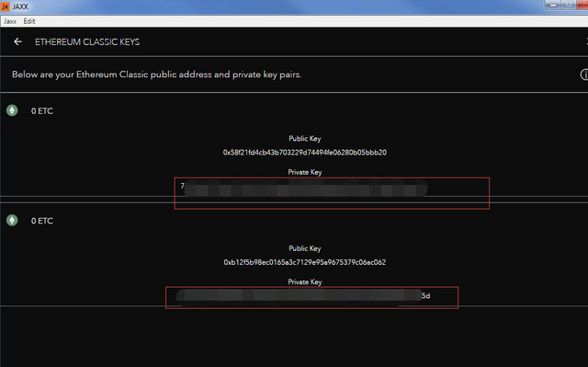Image resolution: width=588 pixels, height=367 pixels.
Task: Select public key starting 0xb12f5b98
Action: click(x=304, y=262)
